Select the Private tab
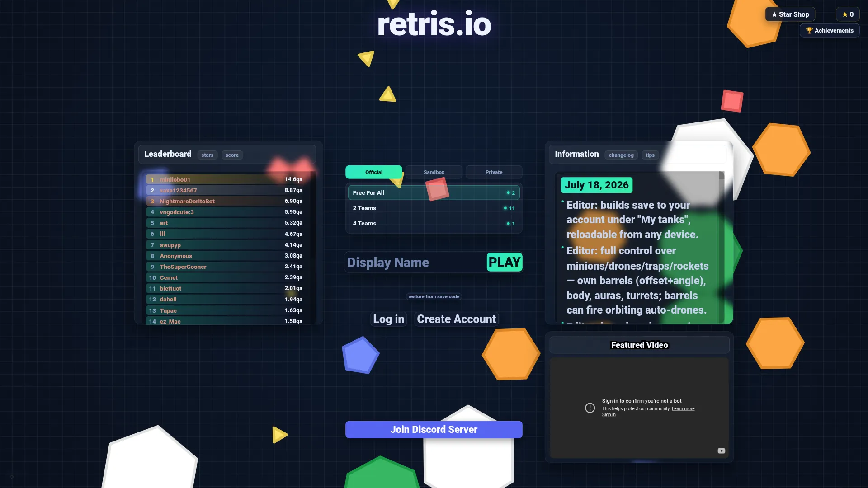Screen dimensions: 868x488 [x=494, y=172]
